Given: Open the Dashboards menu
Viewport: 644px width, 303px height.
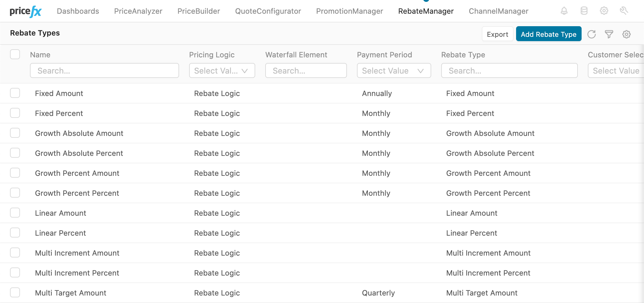Looking at the screenshot, I should pyautogui.click(x=78, y=11).
